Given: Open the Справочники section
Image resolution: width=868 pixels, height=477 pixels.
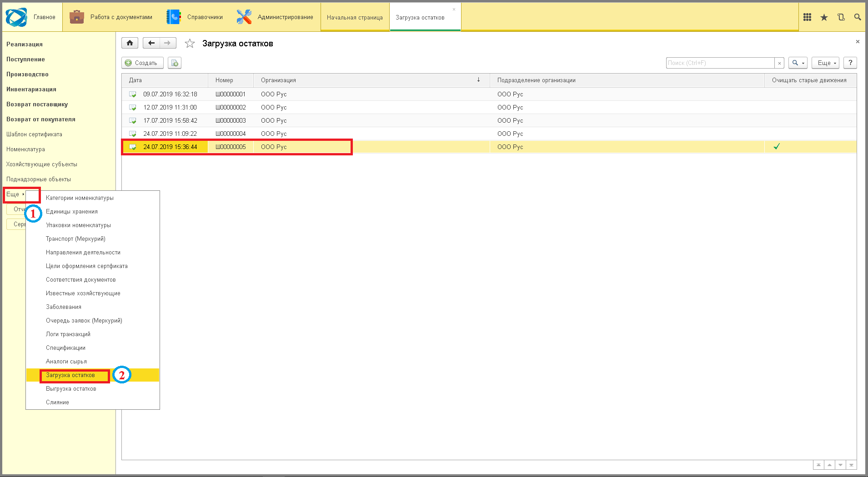Looking at the screenshot, I should point(195,17).
